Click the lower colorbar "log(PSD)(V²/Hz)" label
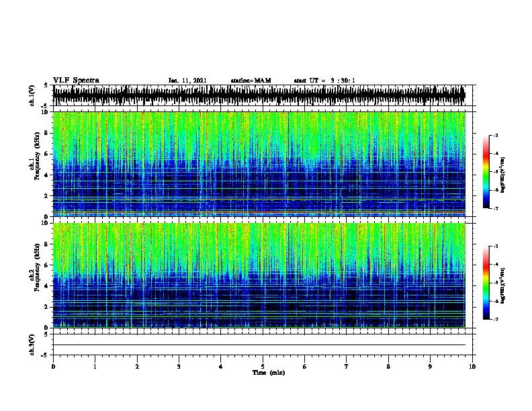 coord(503,285)
